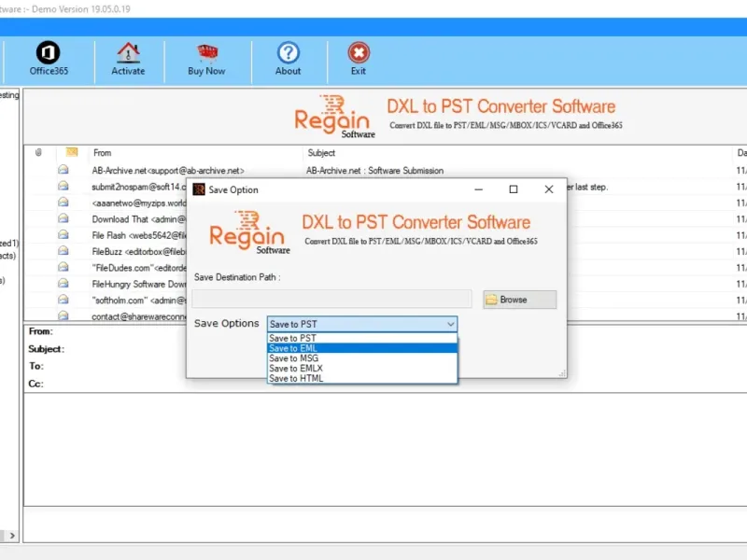This screenshot has height=560, width=747.
Task: Click the folder icon on Browse button
Action: (491, 300)
